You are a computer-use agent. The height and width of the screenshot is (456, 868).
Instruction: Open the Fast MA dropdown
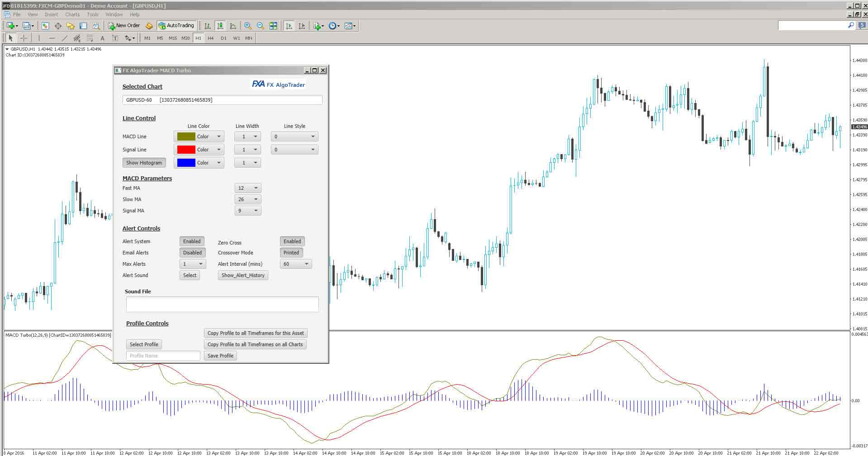tap(247, 188)
